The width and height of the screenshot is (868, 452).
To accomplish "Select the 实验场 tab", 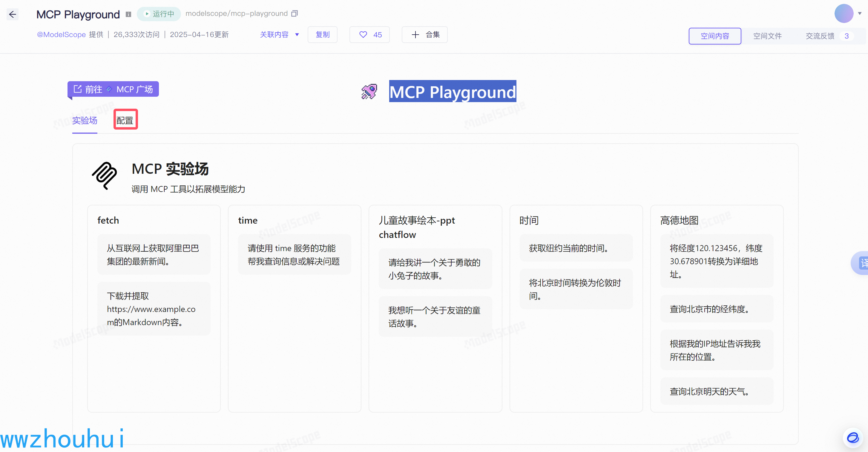I will [x=85, y=121].
